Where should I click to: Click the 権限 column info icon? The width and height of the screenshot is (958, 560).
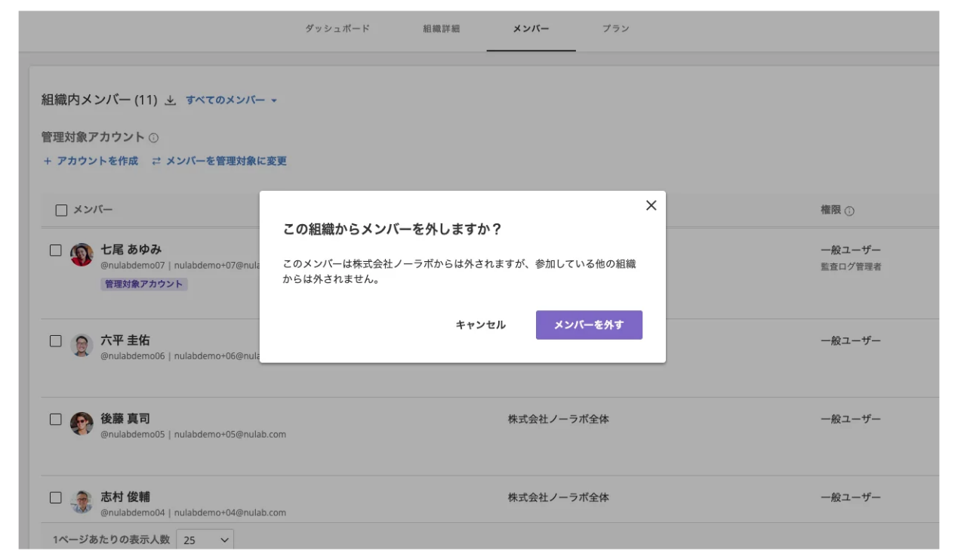(x=849, y=211)
